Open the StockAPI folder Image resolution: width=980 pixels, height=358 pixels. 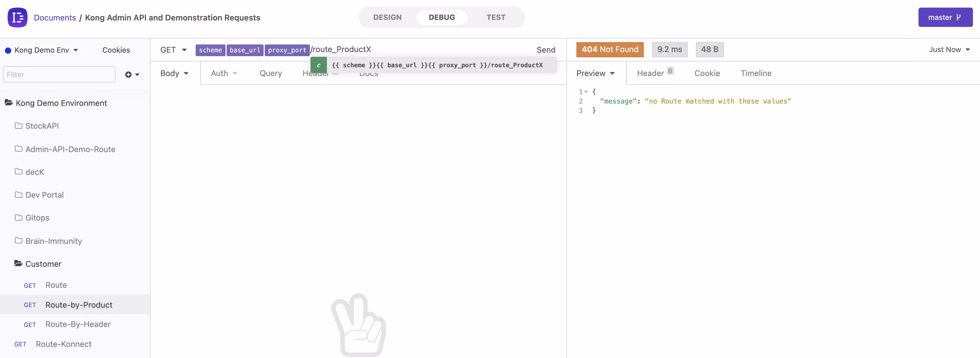(x=42, y=126)
